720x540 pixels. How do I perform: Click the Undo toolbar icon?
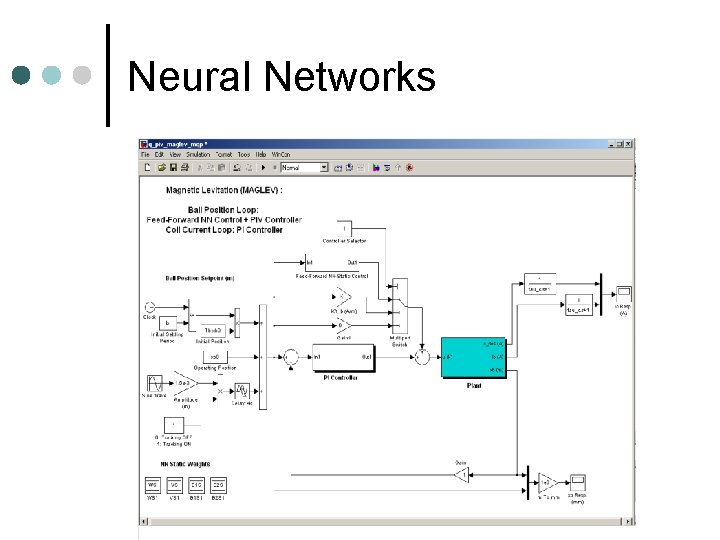pos(237,168)
